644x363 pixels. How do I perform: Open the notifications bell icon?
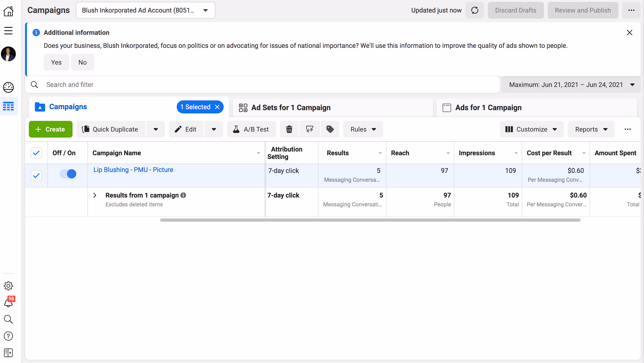coord(9,302)
